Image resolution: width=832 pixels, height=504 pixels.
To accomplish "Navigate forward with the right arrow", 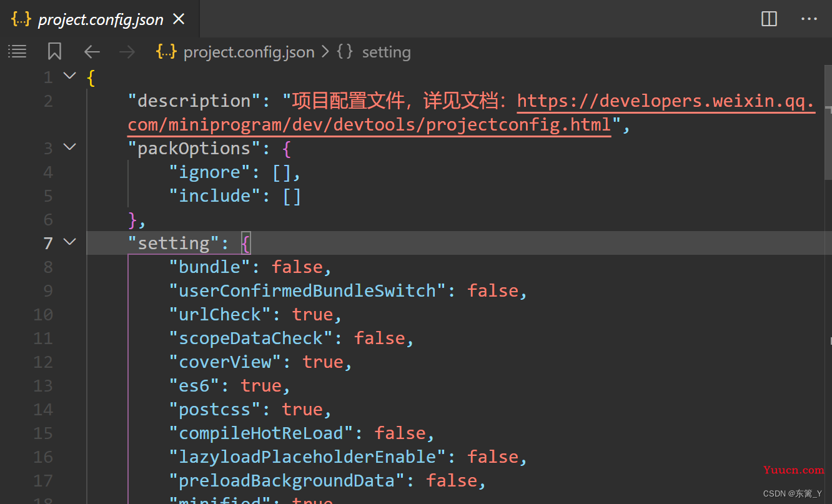I will click(x=127, y=52).
